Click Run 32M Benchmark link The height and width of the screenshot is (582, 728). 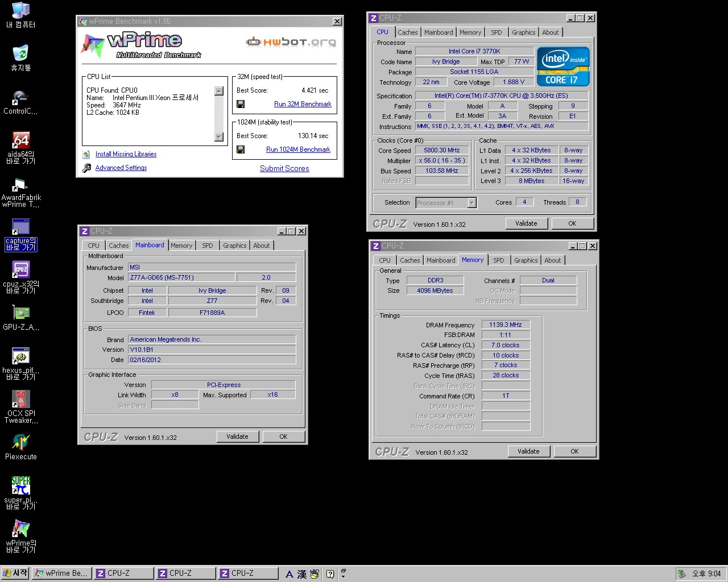click(303, 104)
